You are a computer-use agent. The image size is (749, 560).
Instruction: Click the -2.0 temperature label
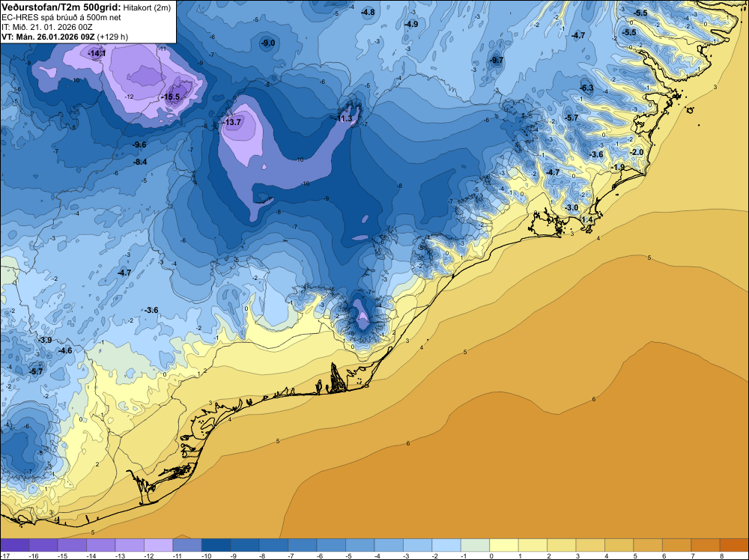pyautogui.click(x=637, y=152)
